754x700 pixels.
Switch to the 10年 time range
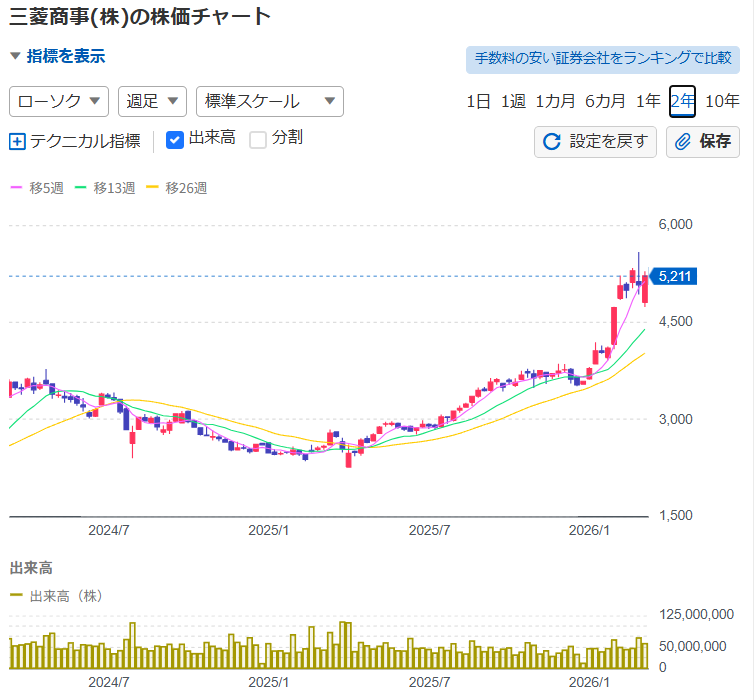click(722, 101)
